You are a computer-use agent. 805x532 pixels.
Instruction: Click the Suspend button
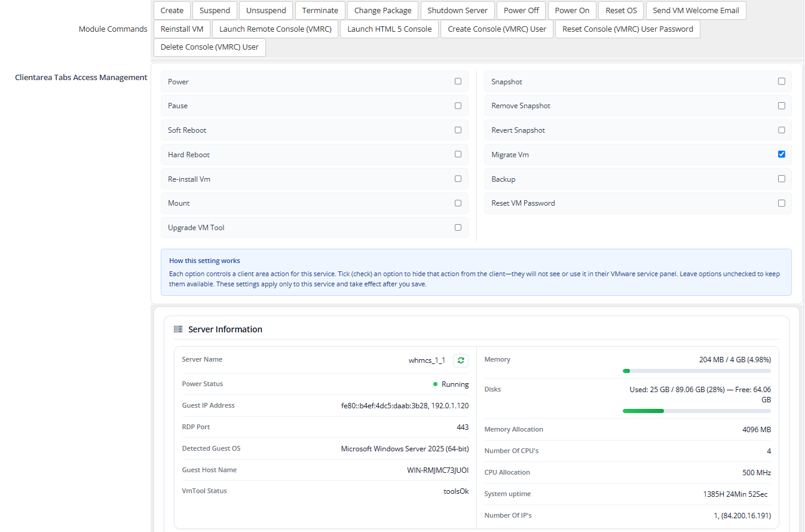click(x=215, y=11)
